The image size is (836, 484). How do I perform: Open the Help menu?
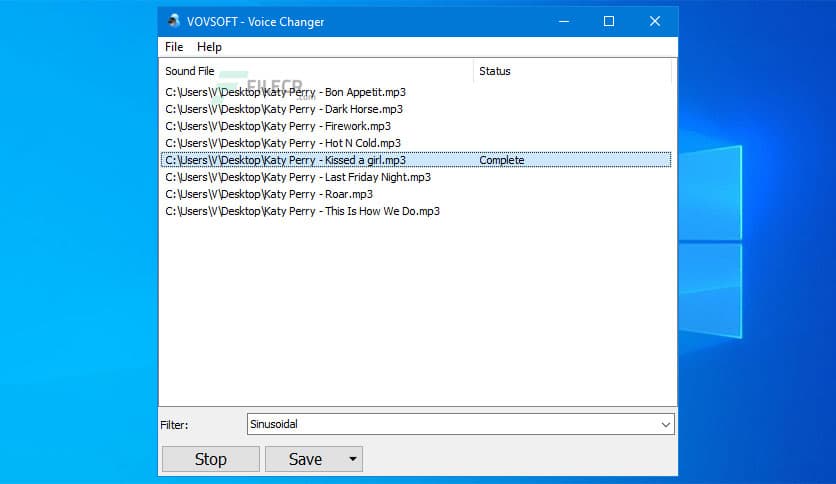pos(209,47)
